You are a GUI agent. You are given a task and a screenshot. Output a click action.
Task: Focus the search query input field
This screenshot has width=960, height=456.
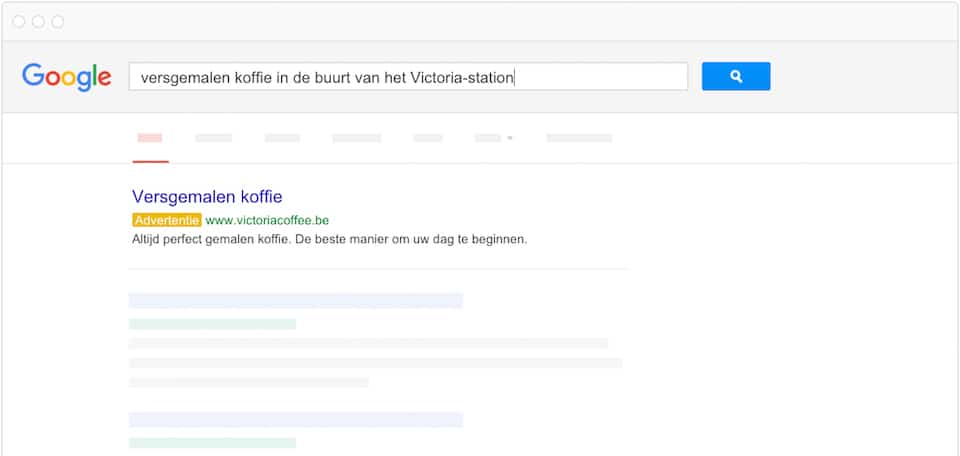coord(408,77)
